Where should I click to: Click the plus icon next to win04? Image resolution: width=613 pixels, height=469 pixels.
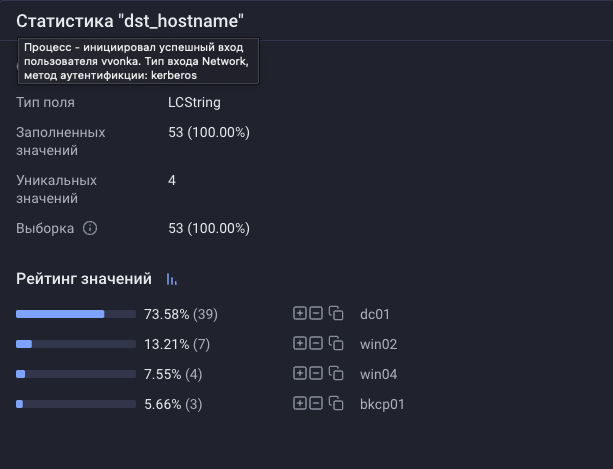pos(299,374)
